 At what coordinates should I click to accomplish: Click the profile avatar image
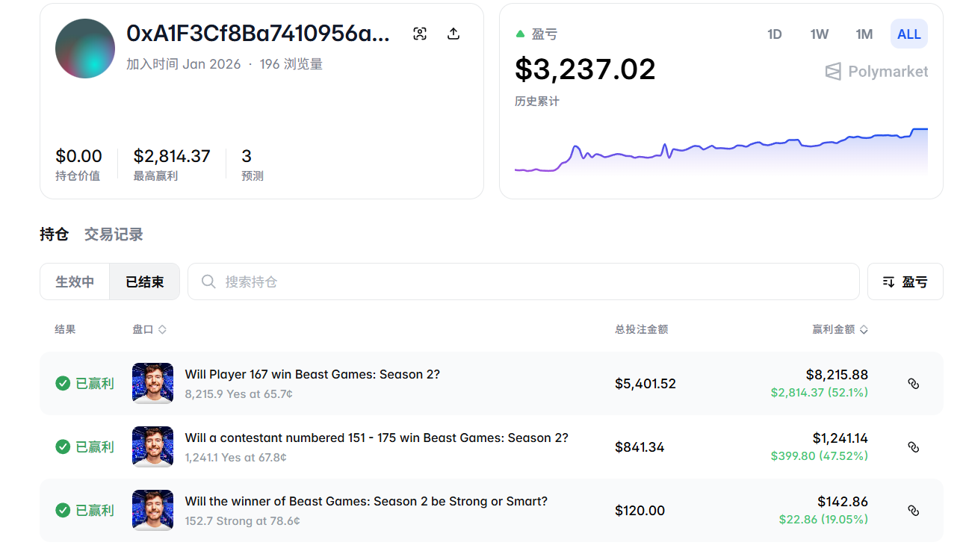(85, 49)
